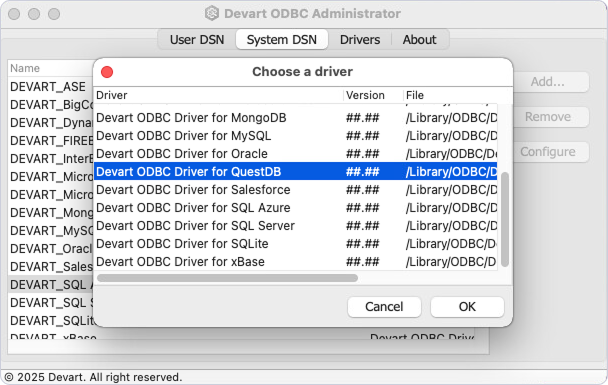Select DEVART_SQLit... DSN entry

[51, 321]
